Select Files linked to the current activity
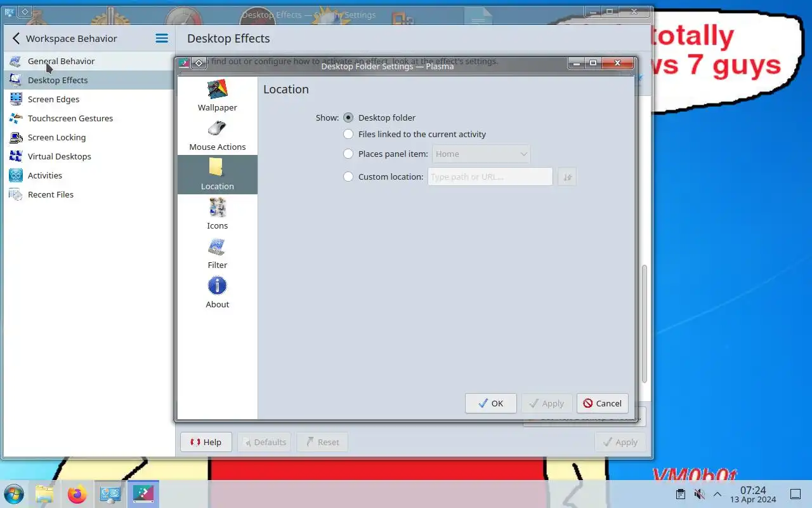 (348, 134)
